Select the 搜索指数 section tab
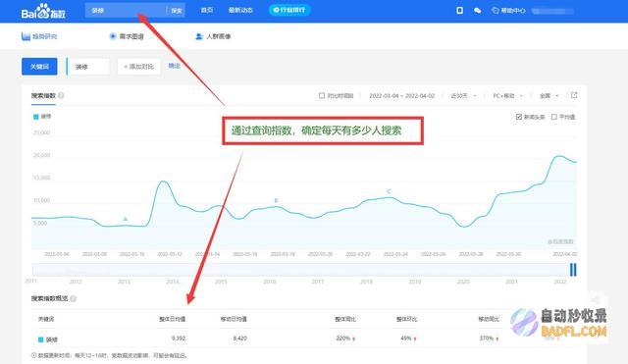This screenshot has height=364, width=628. (43, 96)
